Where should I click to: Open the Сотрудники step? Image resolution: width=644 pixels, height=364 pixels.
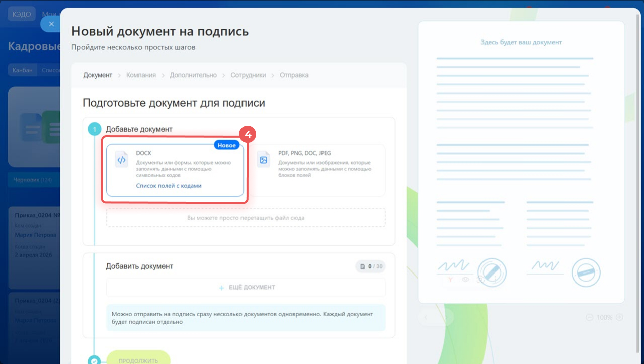(248, 75)
